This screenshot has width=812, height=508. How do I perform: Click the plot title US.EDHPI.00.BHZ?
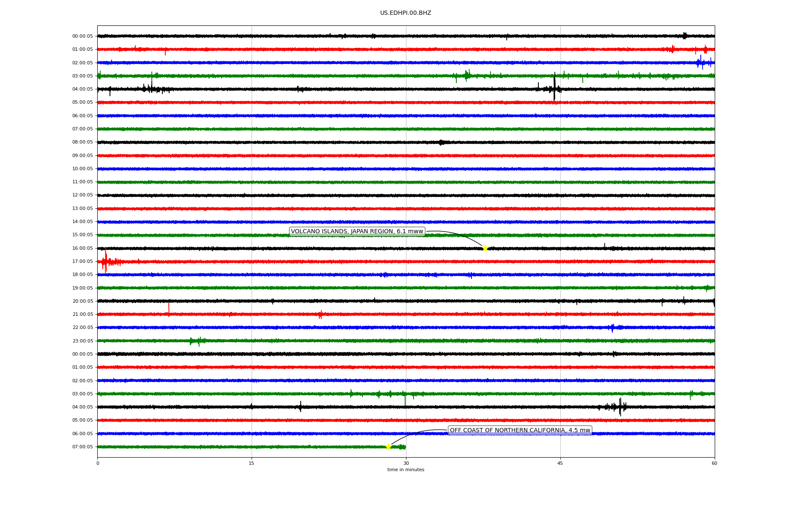pyautogui.click(x=406, y=13)
